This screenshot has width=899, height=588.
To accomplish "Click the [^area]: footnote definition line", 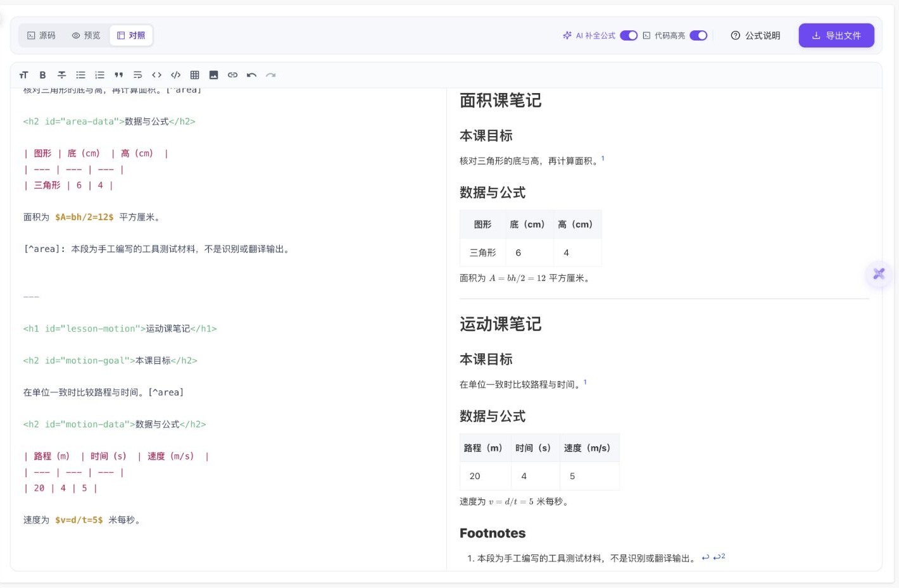I will click(158, 249).
